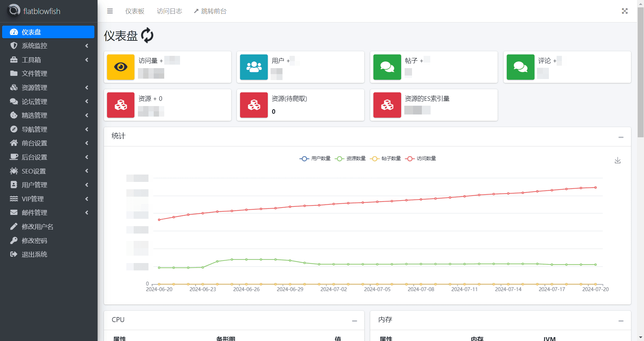
Task: Click the yellow eye visits icon
Action: point(121,67)
